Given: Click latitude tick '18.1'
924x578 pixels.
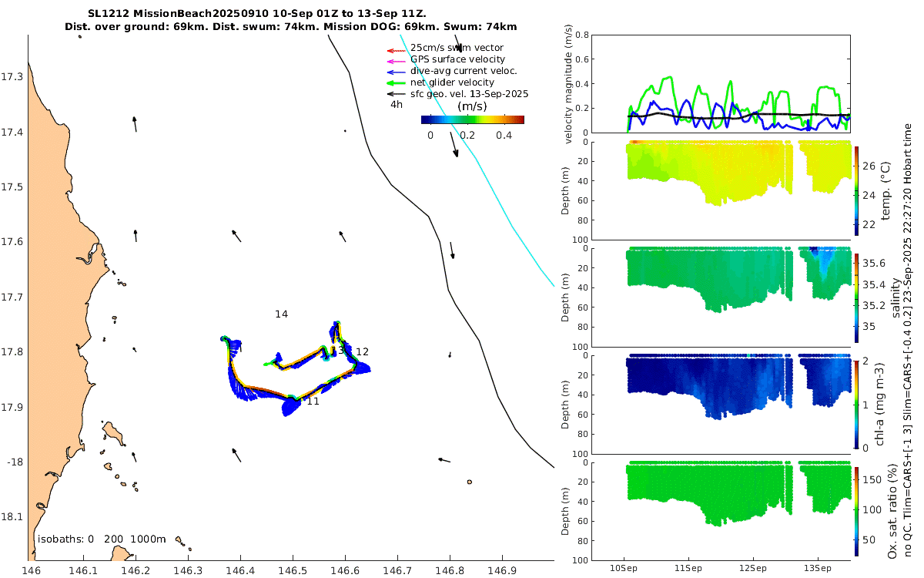Looking at the screenshot, I should point(12,516).
